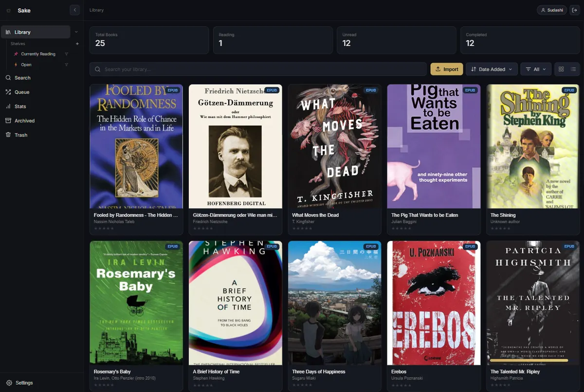Open The Shining book cover
584x392 pixels.
tap(533, 146)
